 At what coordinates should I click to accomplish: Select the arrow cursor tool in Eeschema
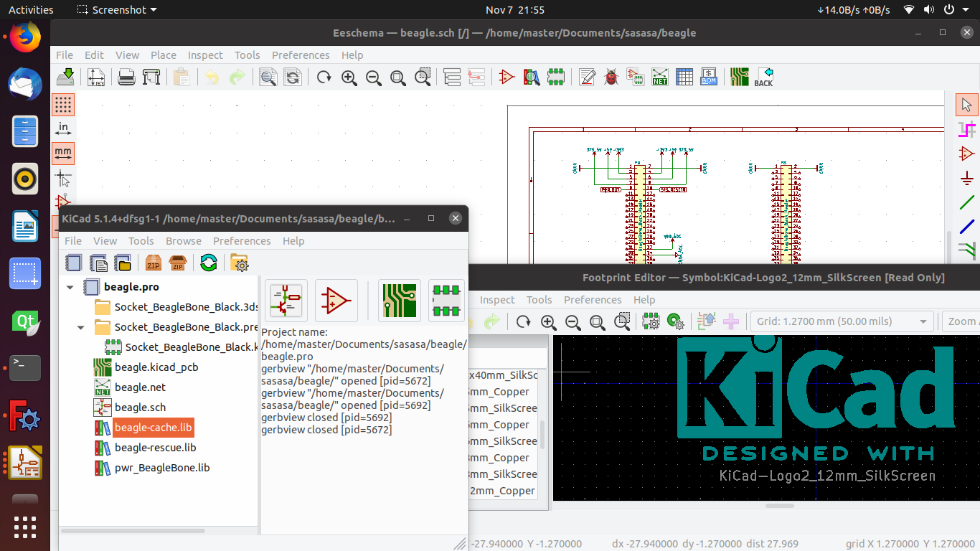967,105
